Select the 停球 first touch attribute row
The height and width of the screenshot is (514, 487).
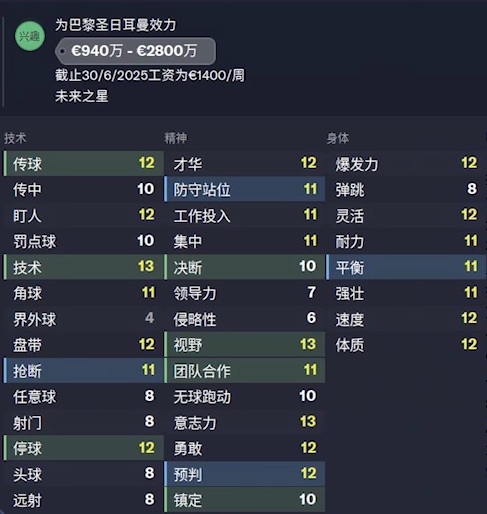click(83, 448)
